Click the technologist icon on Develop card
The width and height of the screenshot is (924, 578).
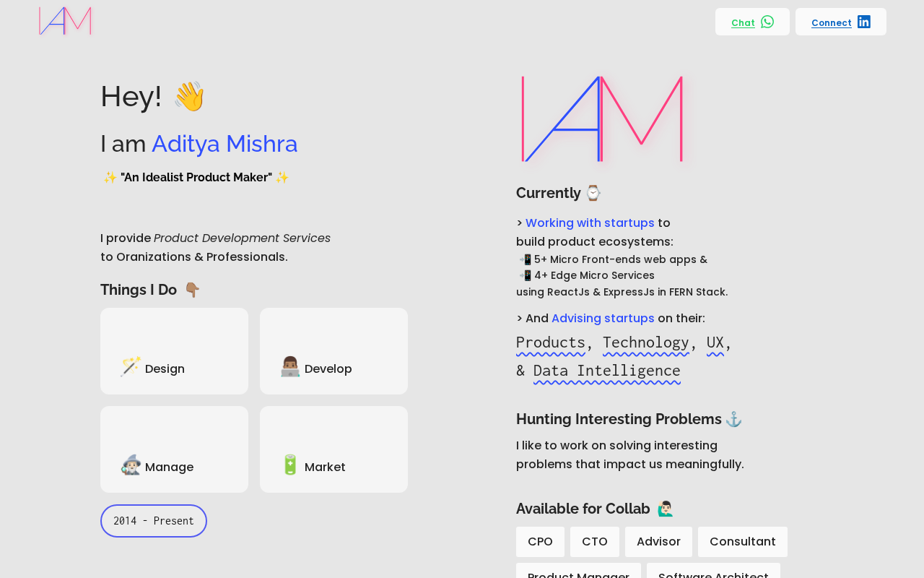(x=290, y=367)
